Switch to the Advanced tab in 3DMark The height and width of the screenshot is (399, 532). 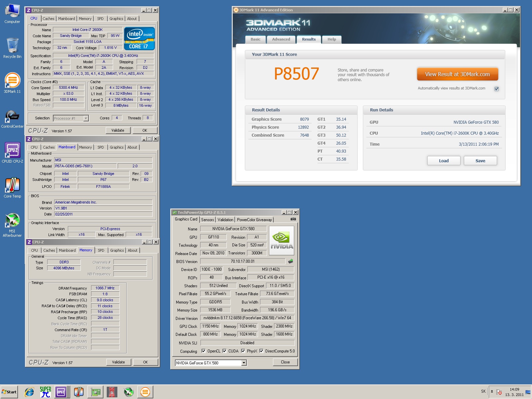(x=281, y=39)
